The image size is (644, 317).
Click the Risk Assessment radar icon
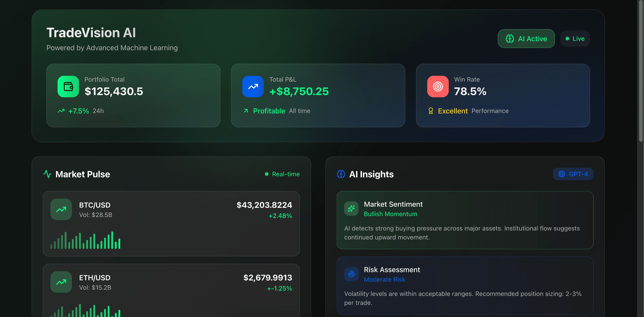pyautogui.click(x=351, y=274)
